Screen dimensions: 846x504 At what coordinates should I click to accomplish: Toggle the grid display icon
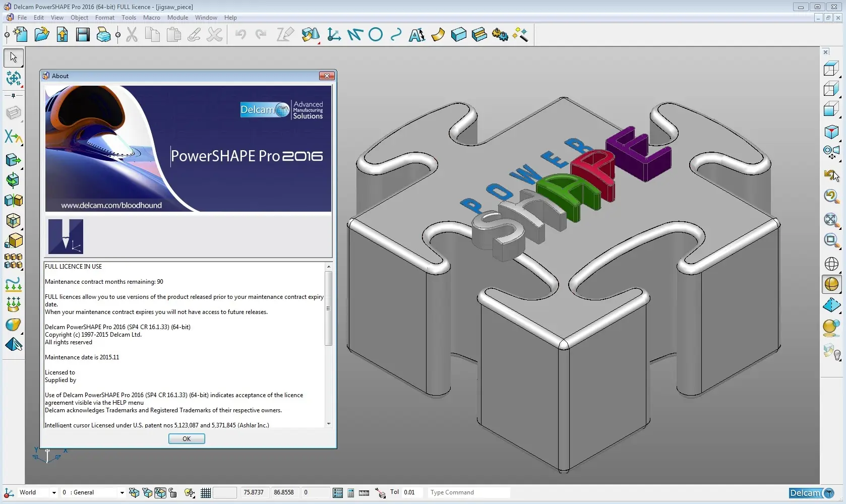click(206, 493)
